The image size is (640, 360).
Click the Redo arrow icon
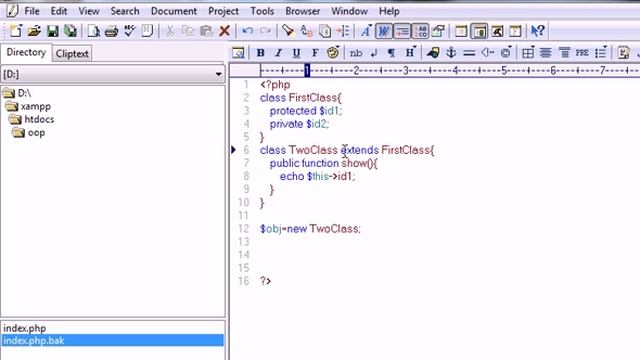pyautogui.click(x=265, y=31)
